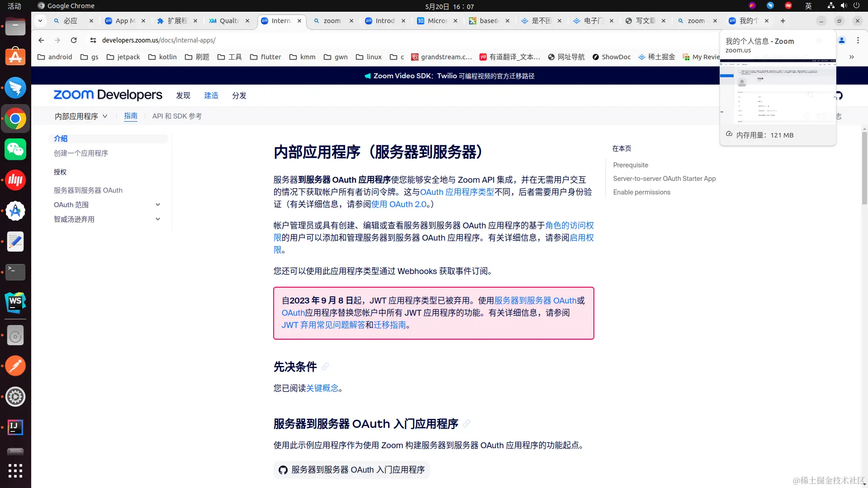Expand the 内部应用程序 product dropdown

[81, 116]
